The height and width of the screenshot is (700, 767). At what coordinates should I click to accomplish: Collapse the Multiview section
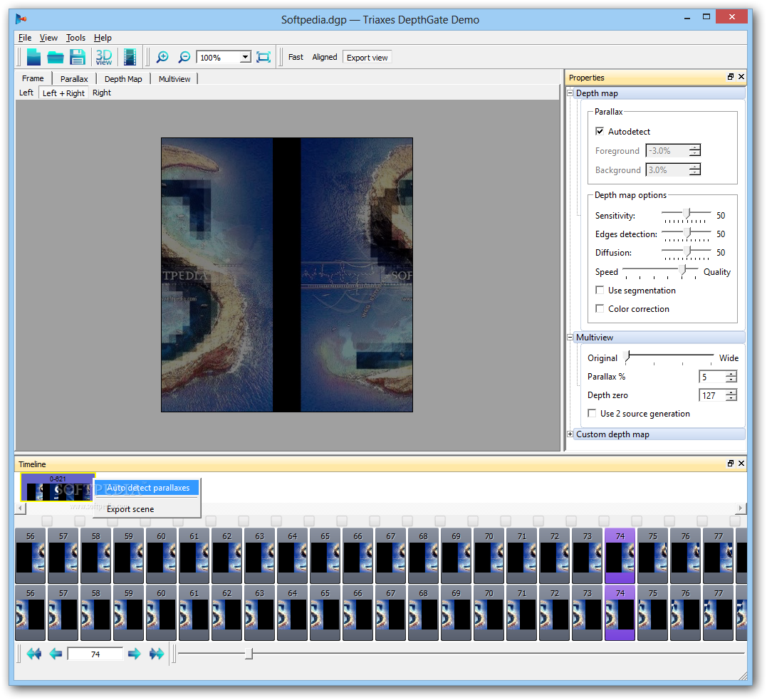click(570, 337)
